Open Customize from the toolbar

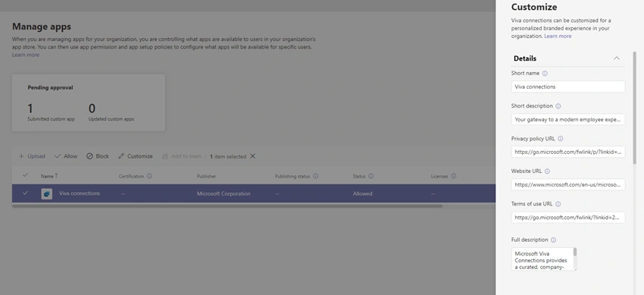[x=135, y=156]
